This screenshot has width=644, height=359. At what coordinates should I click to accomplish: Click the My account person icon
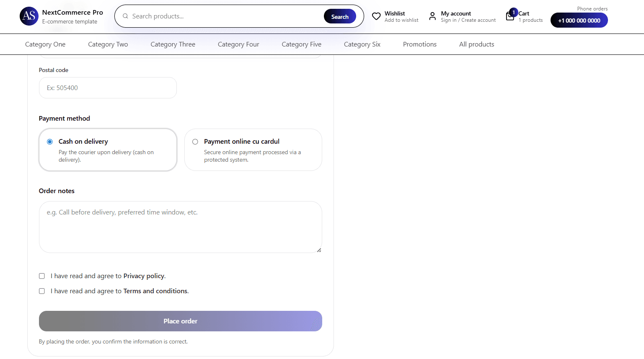coord(432,16)
